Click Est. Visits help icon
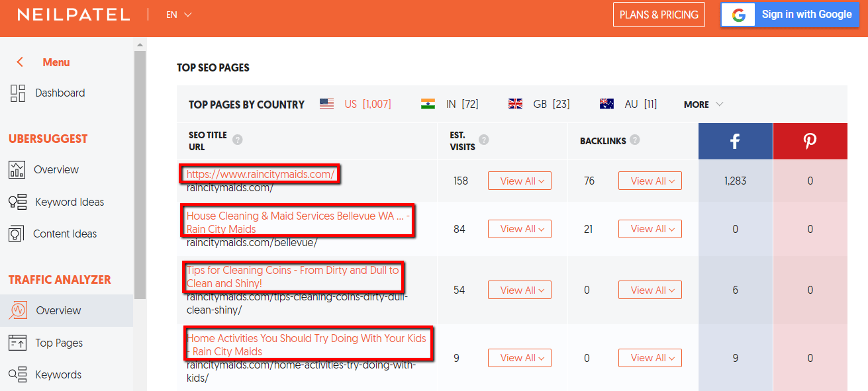This screenshot has height=391, width=868. 484,140
